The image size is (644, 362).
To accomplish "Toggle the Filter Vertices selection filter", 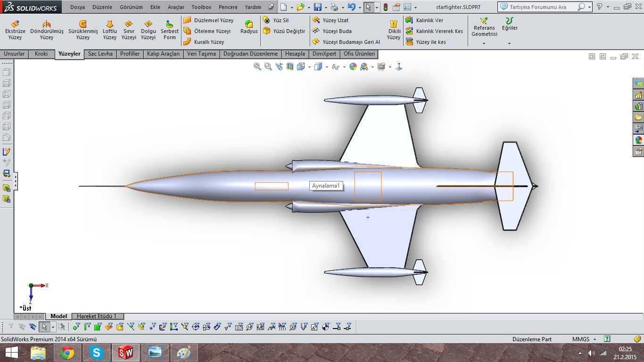I will (x=76, y=326).
